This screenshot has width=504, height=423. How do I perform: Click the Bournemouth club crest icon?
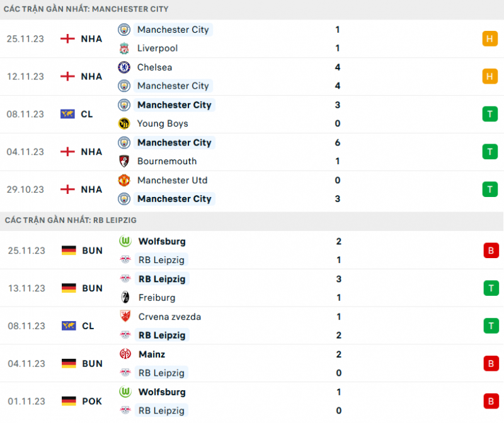coord(124,161)
